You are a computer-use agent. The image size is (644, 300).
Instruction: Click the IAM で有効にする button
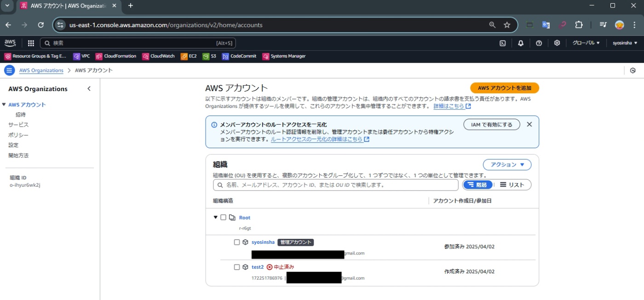pyautogui.click(x=492, y=124)
